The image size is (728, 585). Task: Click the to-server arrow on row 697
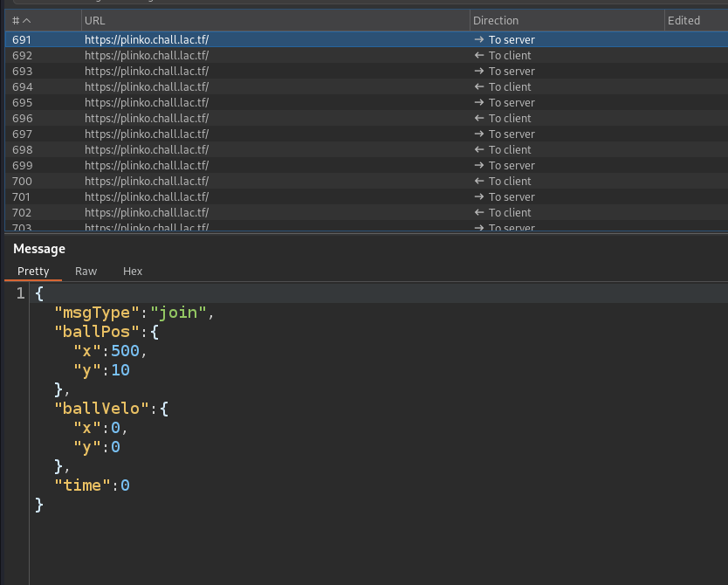tap(478, 134)
